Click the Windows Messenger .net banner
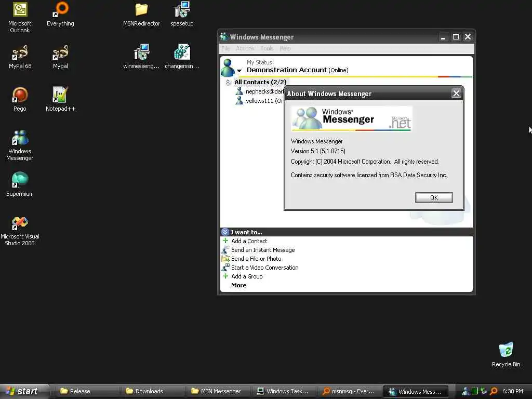This screenshot has width=532, height=399. click(352, 118)
